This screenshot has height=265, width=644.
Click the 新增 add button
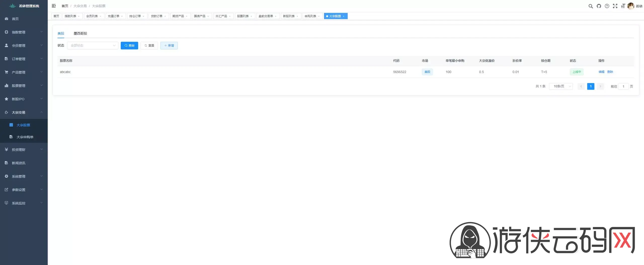click(x=169, y=46)
